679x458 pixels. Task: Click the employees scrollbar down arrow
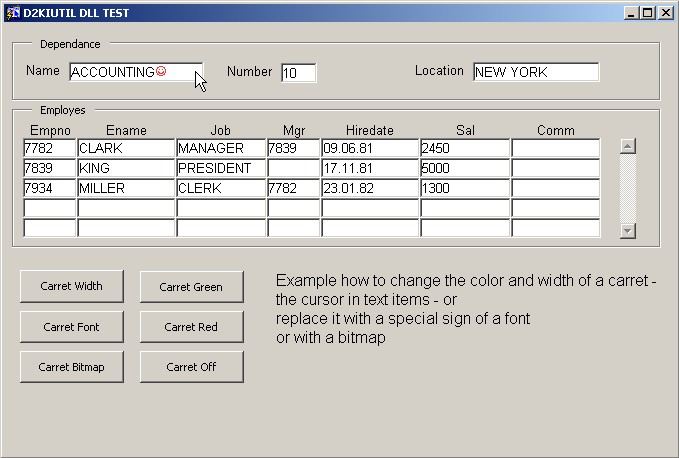(628, 231)
